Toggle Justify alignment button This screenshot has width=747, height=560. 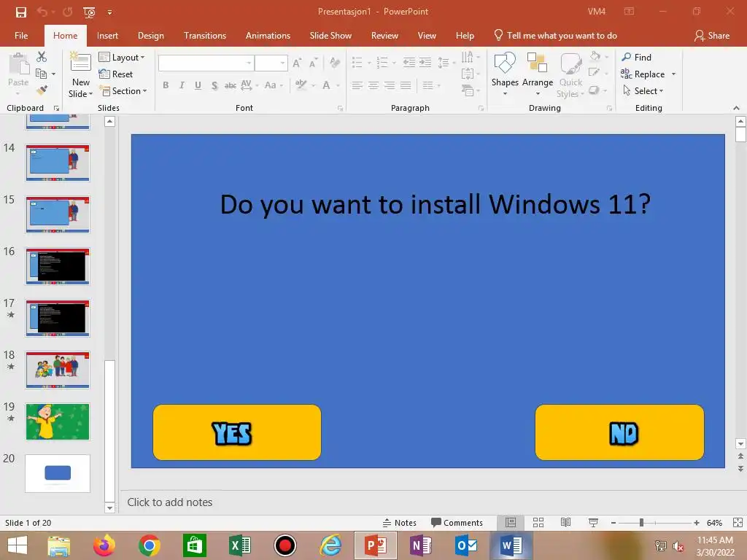click(x=406, y=85)
